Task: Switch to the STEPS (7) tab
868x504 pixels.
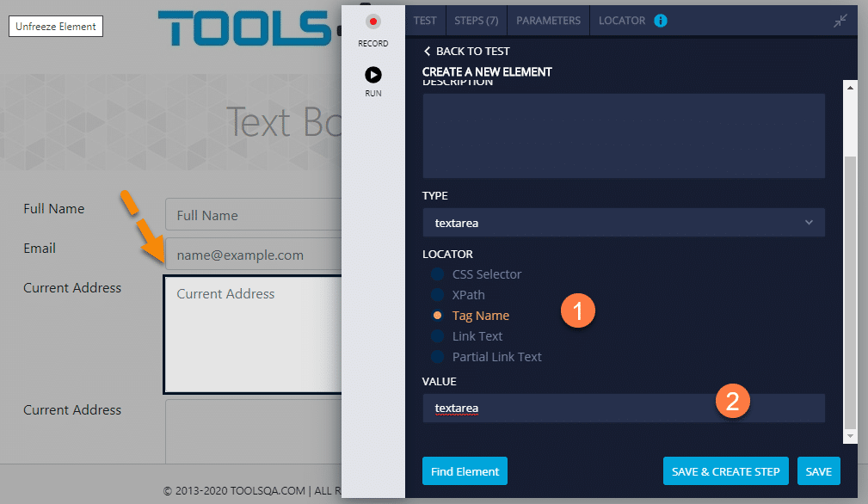Action: tap(476, 20)
